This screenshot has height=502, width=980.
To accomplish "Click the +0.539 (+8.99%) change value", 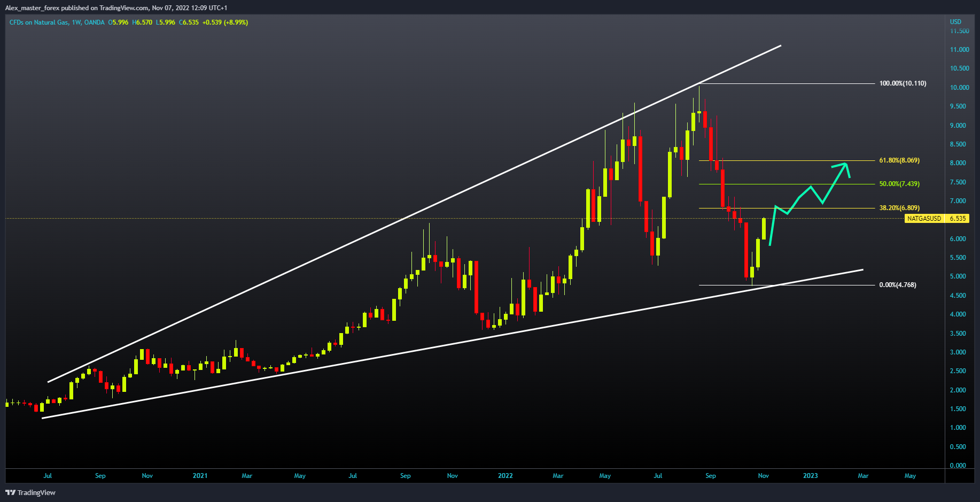I will pyautogui.click(x=225, y=22).
